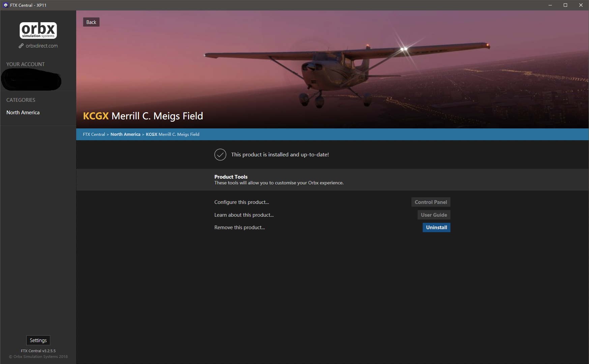Click 'Learn about this product...' text
This screenshot has width=589, height=364.
pos(244,215)
